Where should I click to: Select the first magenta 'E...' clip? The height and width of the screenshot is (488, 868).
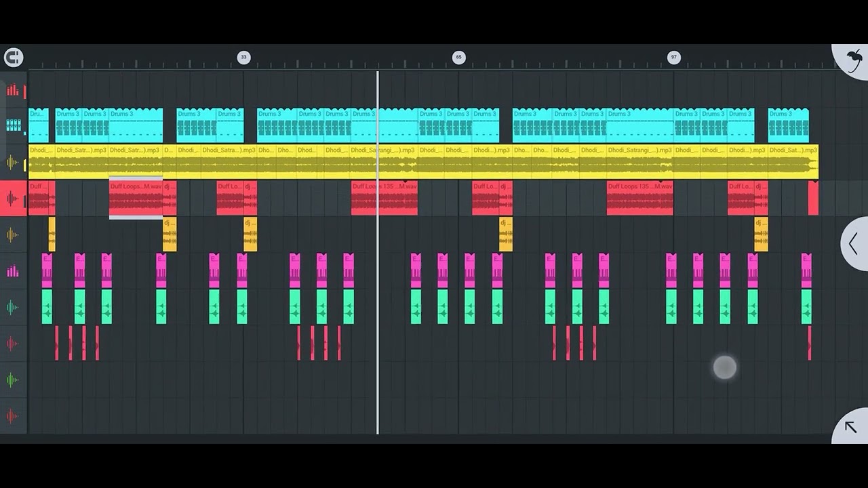tap(47, 271)
